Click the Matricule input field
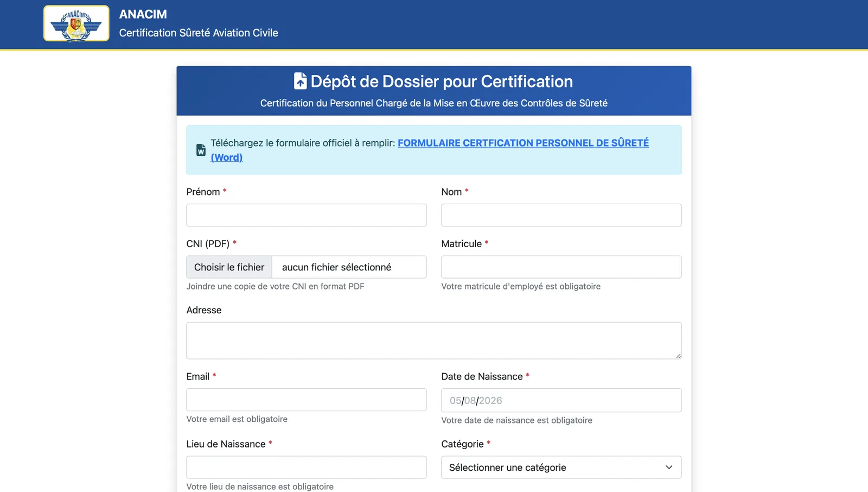 561,267
